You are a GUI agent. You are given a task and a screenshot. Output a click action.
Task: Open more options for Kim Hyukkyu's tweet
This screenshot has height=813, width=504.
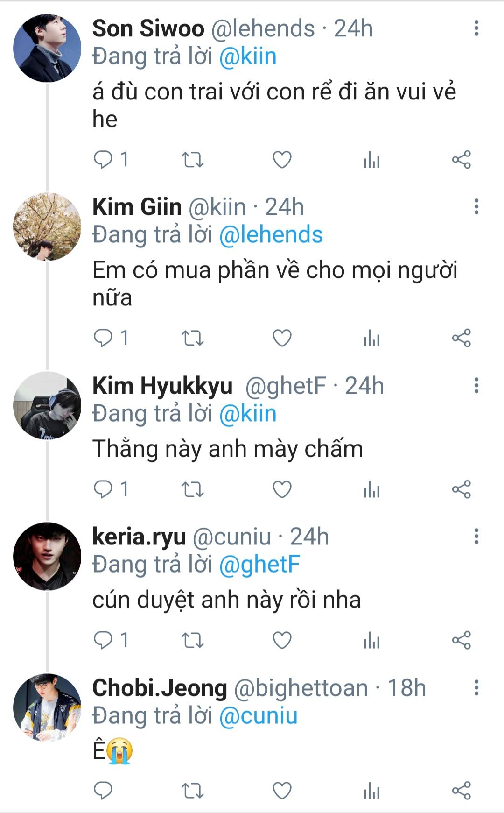click(x=476, y=386)
